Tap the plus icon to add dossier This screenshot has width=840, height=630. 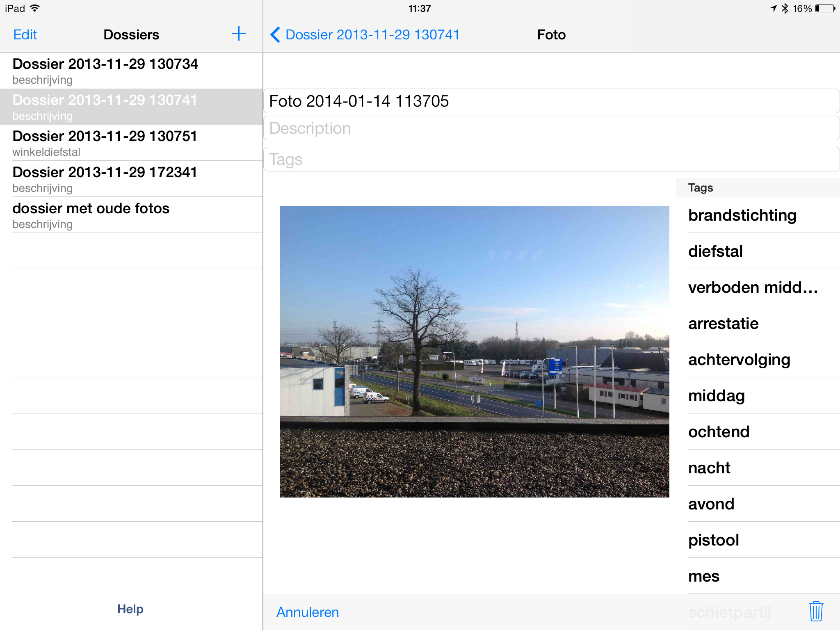(239, 34)
